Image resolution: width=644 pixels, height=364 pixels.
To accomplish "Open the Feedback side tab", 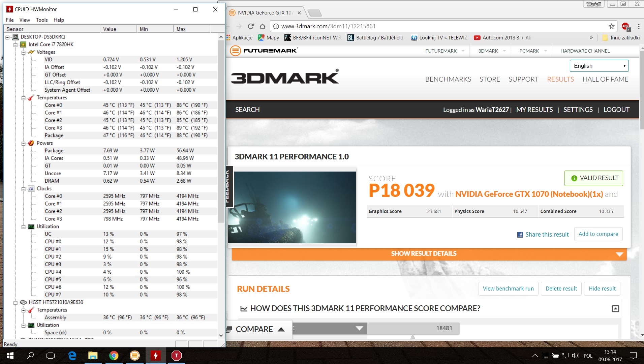I will click(229, 186).
